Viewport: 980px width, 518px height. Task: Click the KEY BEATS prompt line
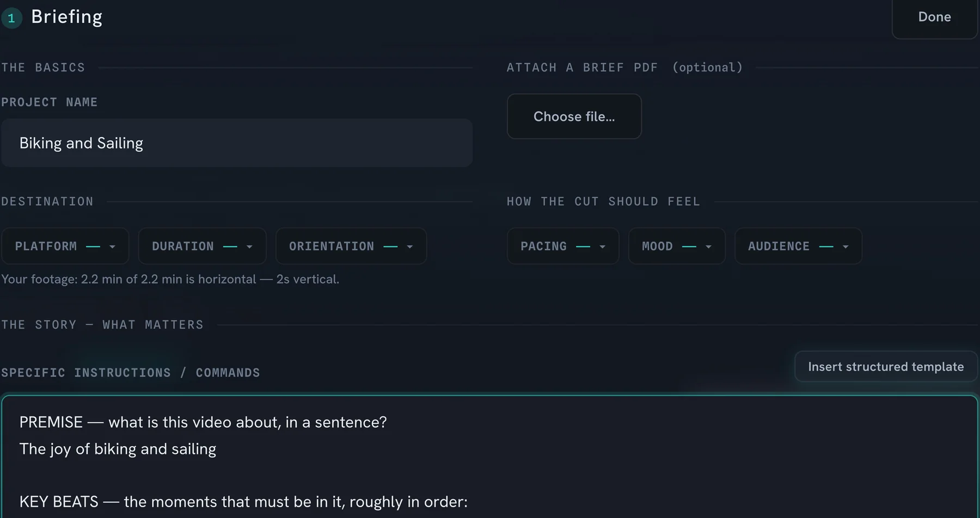[243, 502]
